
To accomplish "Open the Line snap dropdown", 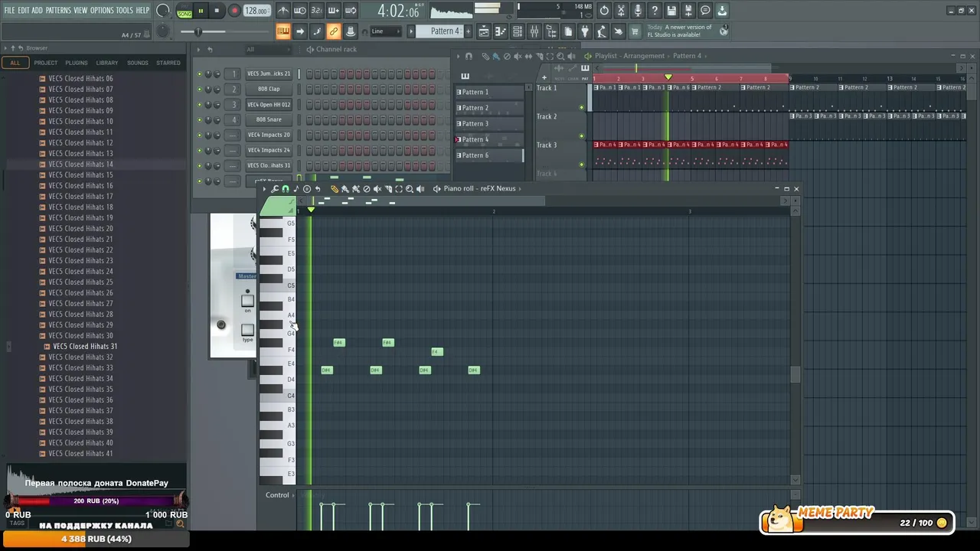I will (x=385, y=31).
